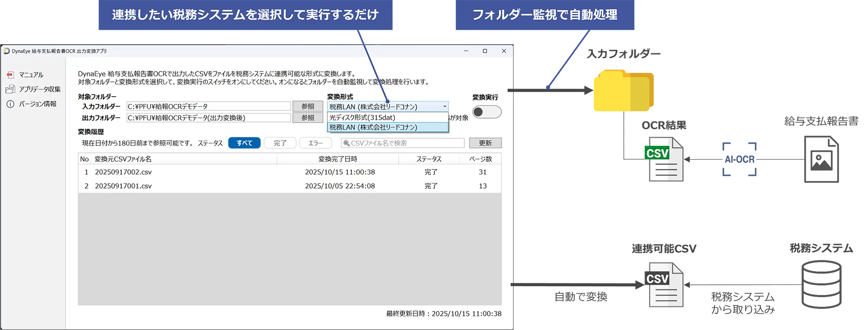Viewport: 868px width, 330px height.
Task: Click 参照 button for 入力フォルダー
Action: click(308, 106)
